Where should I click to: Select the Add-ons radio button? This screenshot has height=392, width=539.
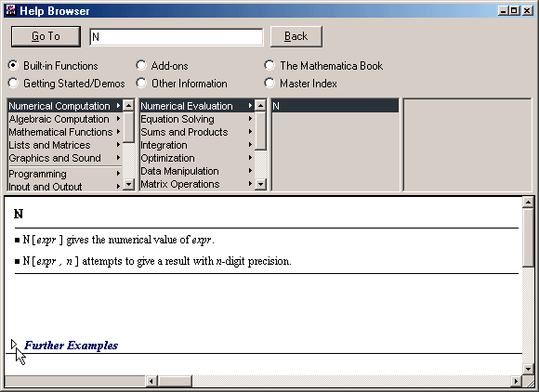[141, 65]
